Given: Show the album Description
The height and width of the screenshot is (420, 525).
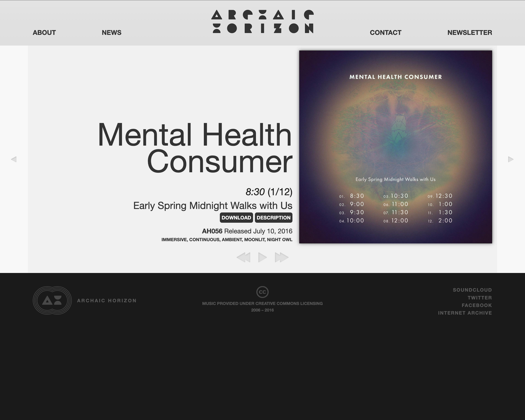Looking at the screenshot, I should coord(273,218).
